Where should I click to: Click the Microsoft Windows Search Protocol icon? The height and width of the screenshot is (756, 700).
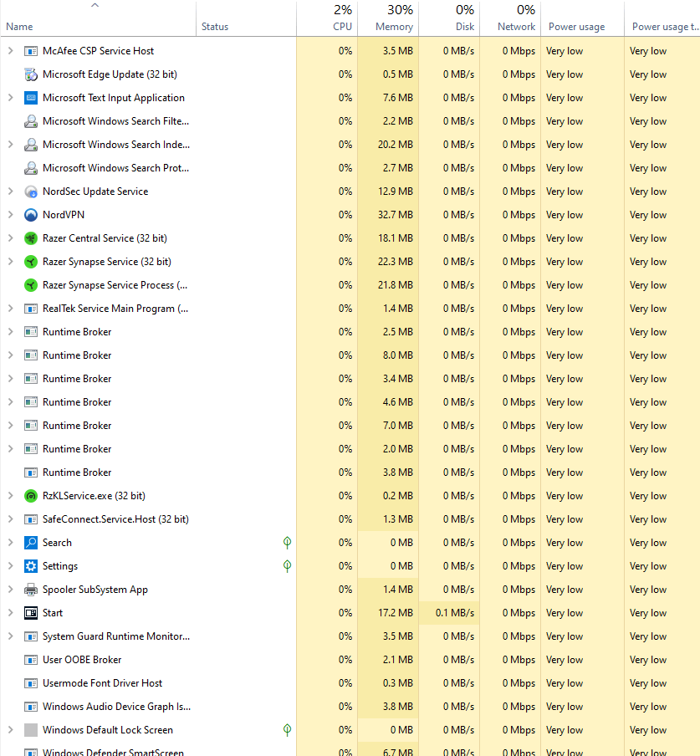31,168
